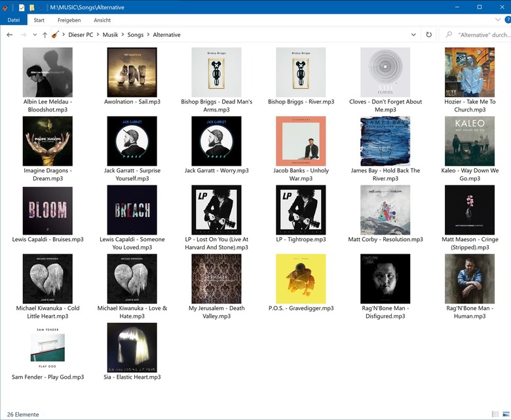
Task: Click the guitar icon in the address bar
Action: (56, 35)
